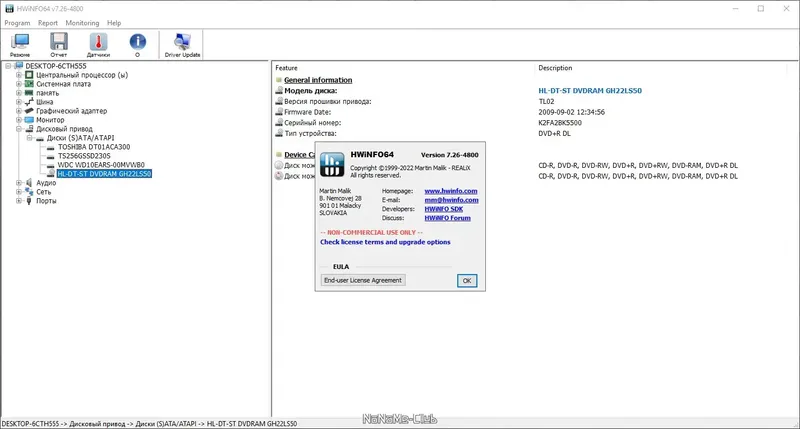Click the Отчет save report icon
Screen dimensions: 800x429
[59, 42]
